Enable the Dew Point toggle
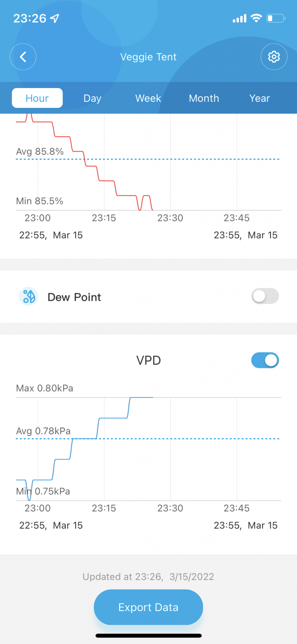Screen dimensions: 297x644 [265, 296]
